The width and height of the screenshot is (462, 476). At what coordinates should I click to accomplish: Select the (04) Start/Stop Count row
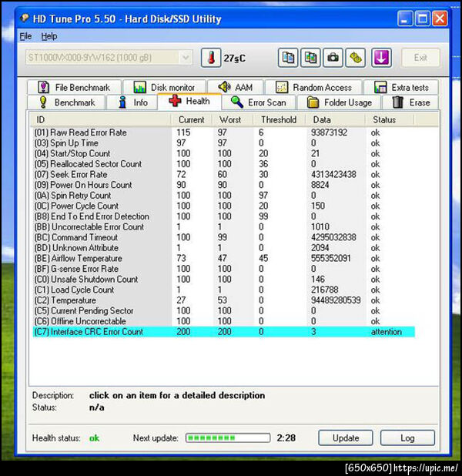[224, 153]
